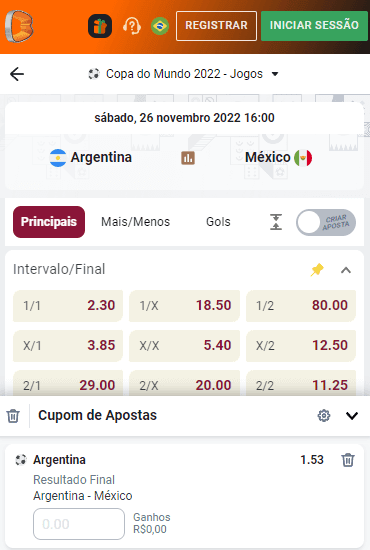Image resolution: width=370 pixels, height=550 pixels.
Task: Open match statistics bar chart icon
Action: tap(188, 158)
